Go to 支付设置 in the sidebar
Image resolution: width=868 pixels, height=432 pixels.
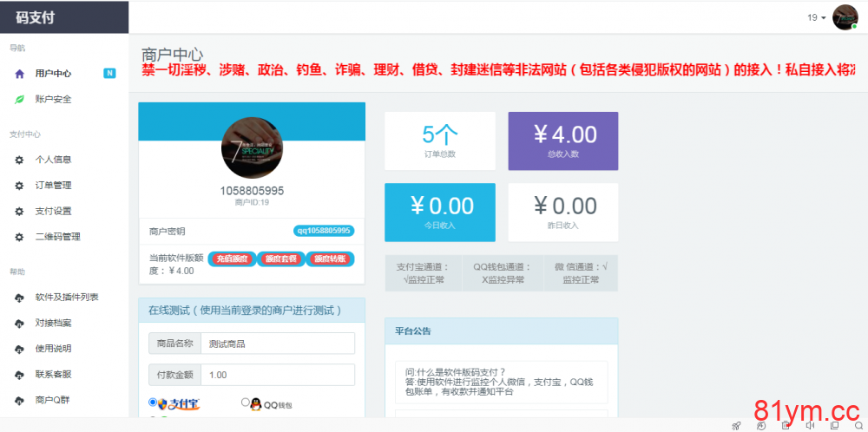point(53,211)
